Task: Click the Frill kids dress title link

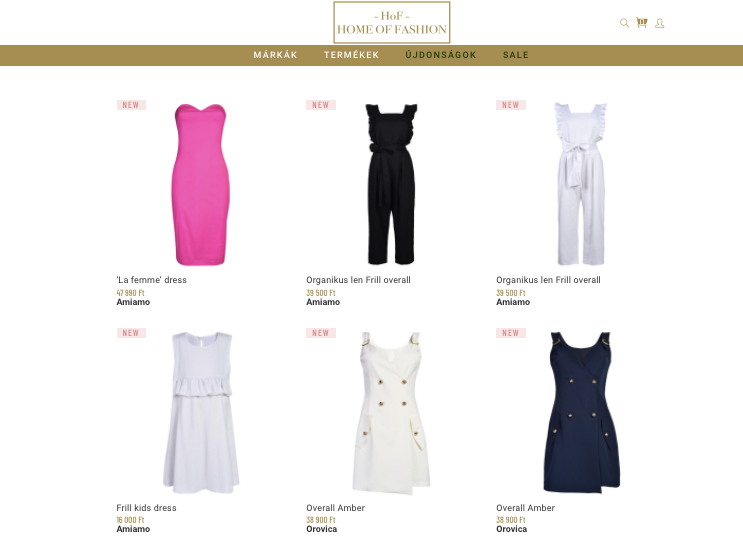Action: [x=146, y=508]
